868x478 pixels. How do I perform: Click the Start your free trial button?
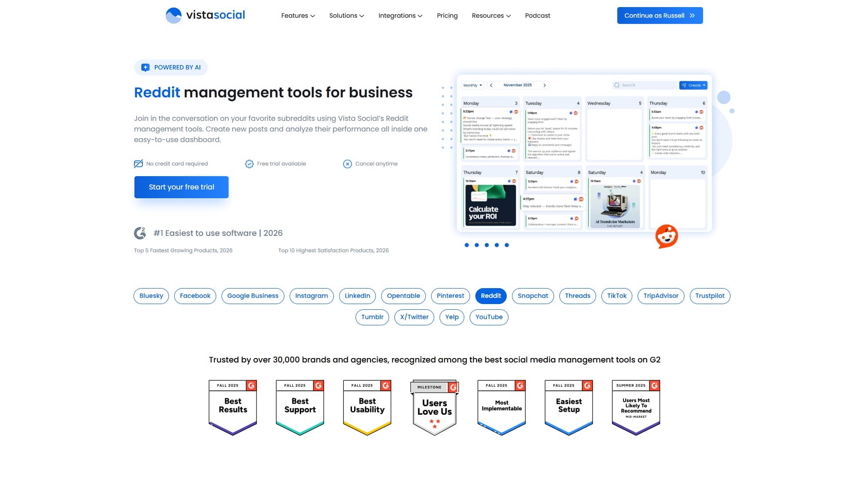181,187
